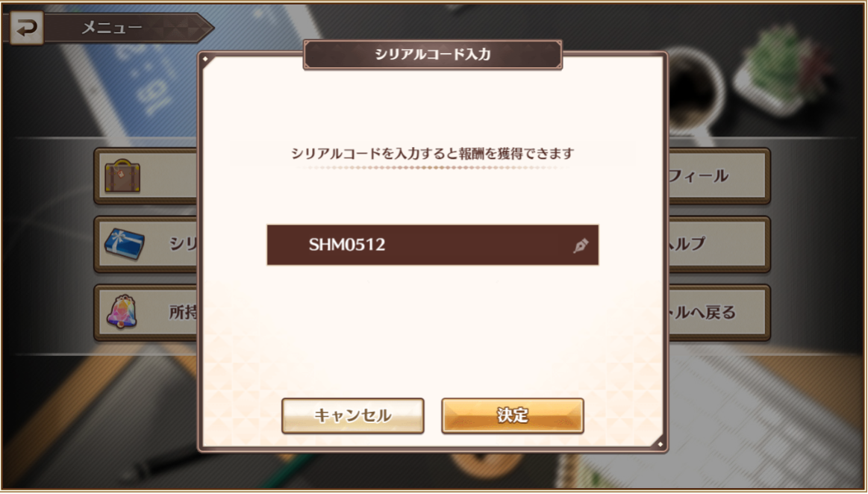The height and width of the screenshot is (494, 868).
Task: Open the ヘルプ menu button
Action: click(719, 244)
